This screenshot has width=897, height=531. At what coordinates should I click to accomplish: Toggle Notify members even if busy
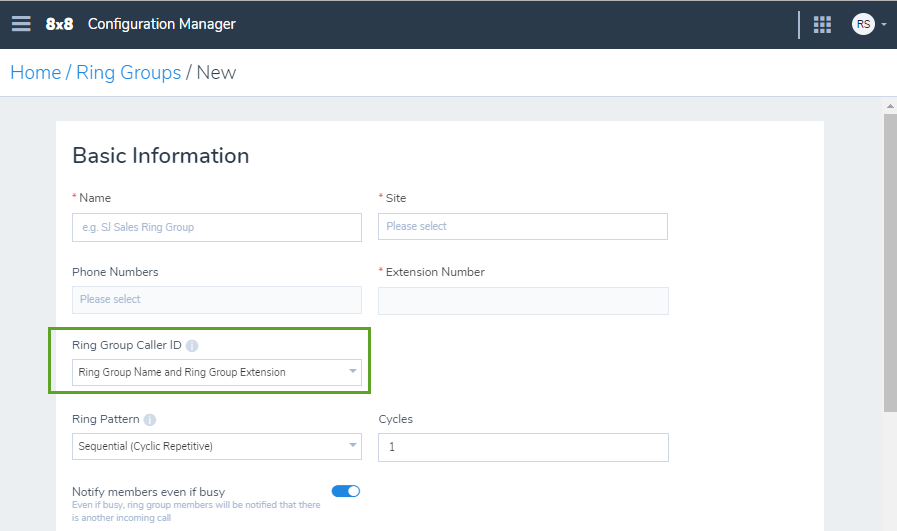pyautogui.click(x=346, y=491)
